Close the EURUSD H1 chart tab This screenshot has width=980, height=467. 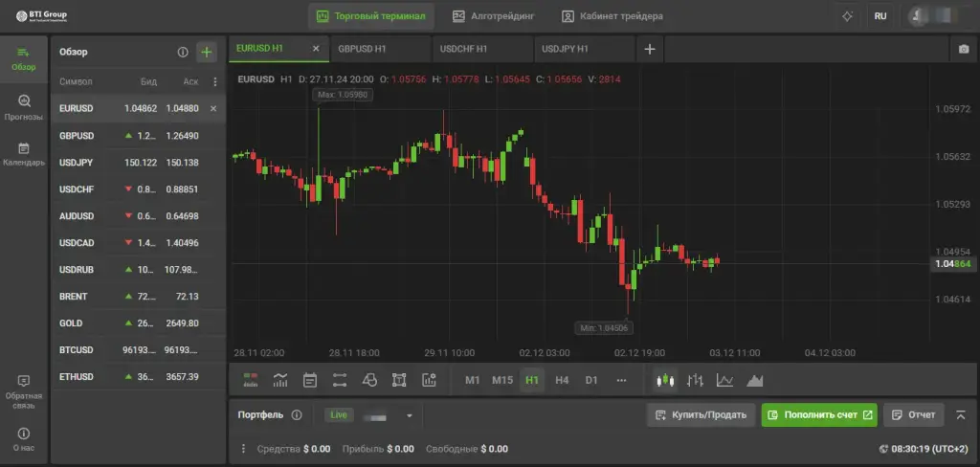316,48
